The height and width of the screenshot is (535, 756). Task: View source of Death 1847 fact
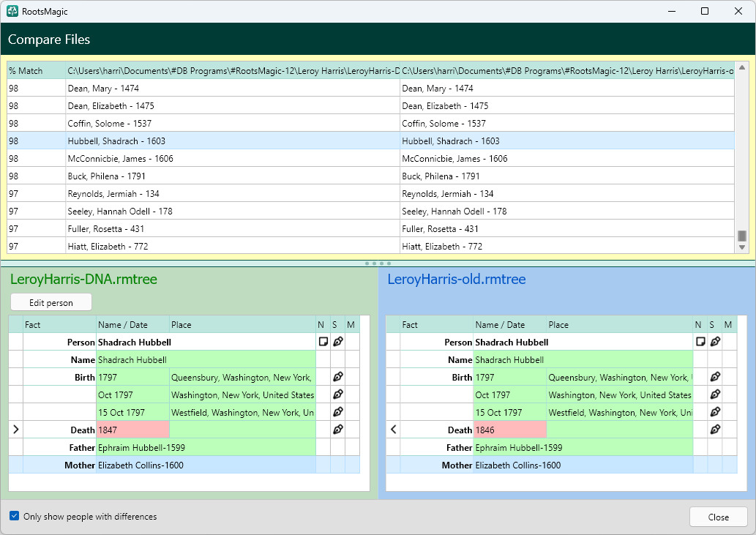[x=338, y=430]
